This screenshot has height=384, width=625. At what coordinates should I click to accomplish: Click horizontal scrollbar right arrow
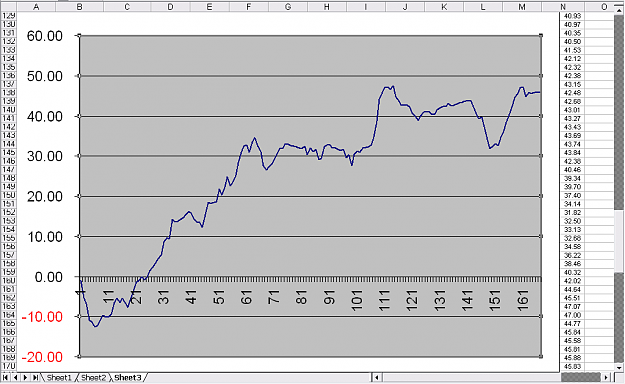[606, 377]
